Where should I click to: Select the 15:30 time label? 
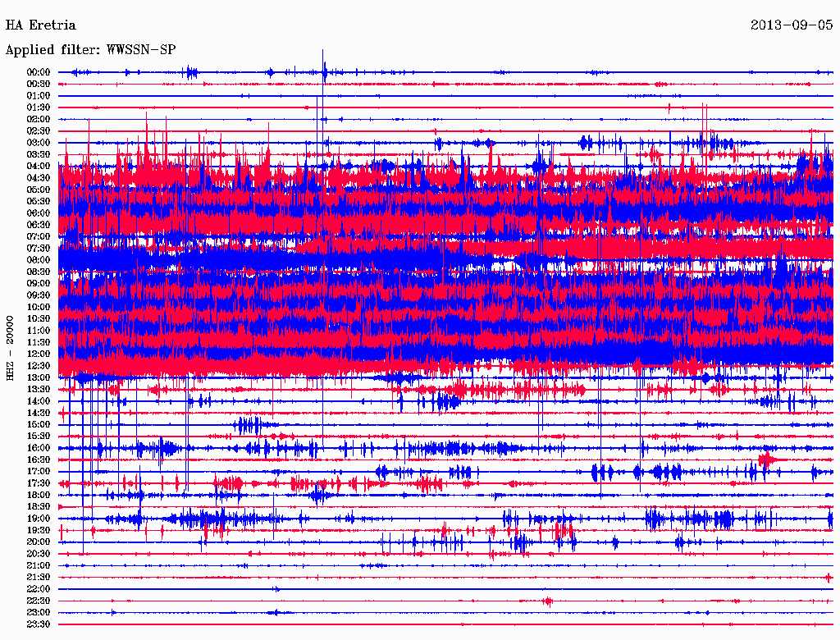(x=39, y=437)
